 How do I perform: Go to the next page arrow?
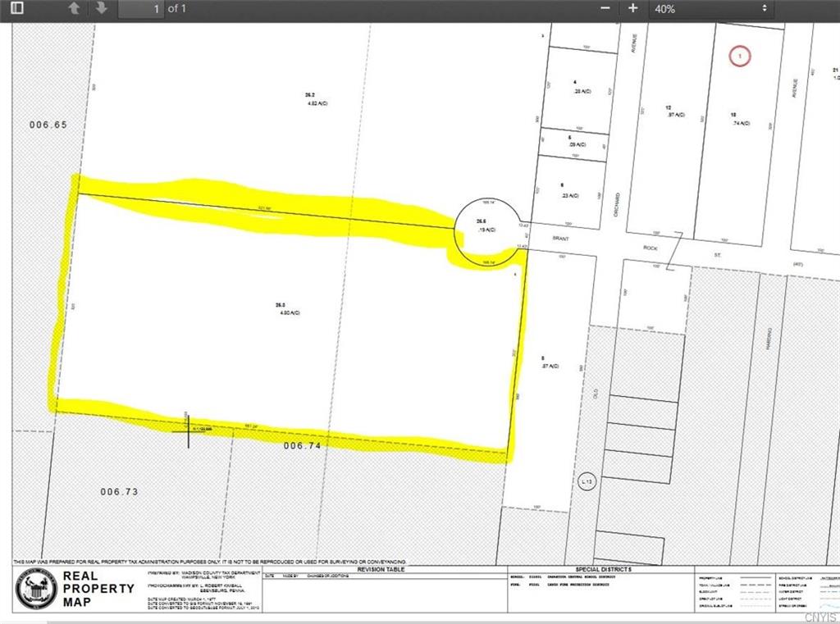click(x=101, y=8)
